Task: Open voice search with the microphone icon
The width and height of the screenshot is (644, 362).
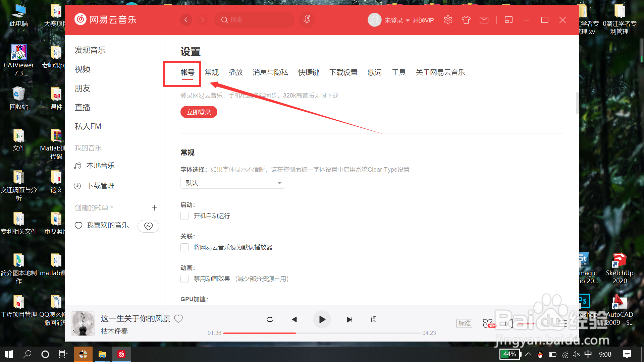Action: pos(307,20)
